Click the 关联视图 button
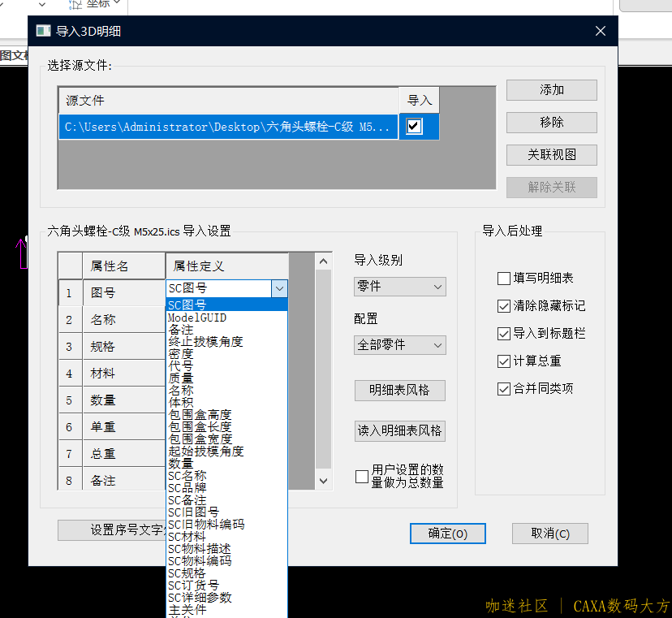Viewport: 672px width, 618px height. (551, 155)
